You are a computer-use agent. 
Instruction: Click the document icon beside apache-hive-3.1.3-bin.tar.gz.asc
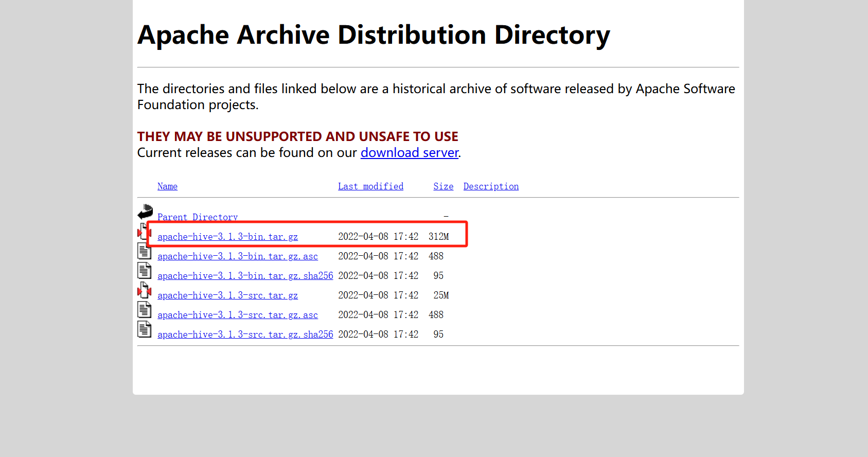[x=145, y=251]
